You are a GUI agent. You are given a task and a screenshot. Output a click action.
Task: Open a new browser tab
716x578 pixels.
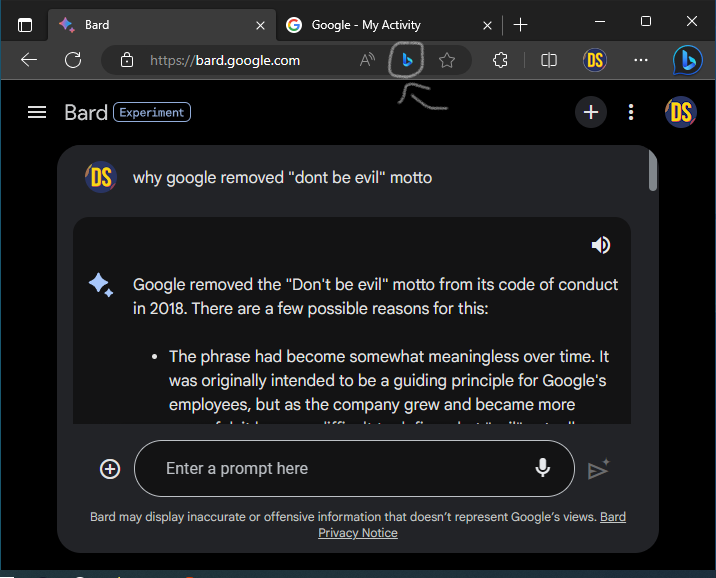520,25
